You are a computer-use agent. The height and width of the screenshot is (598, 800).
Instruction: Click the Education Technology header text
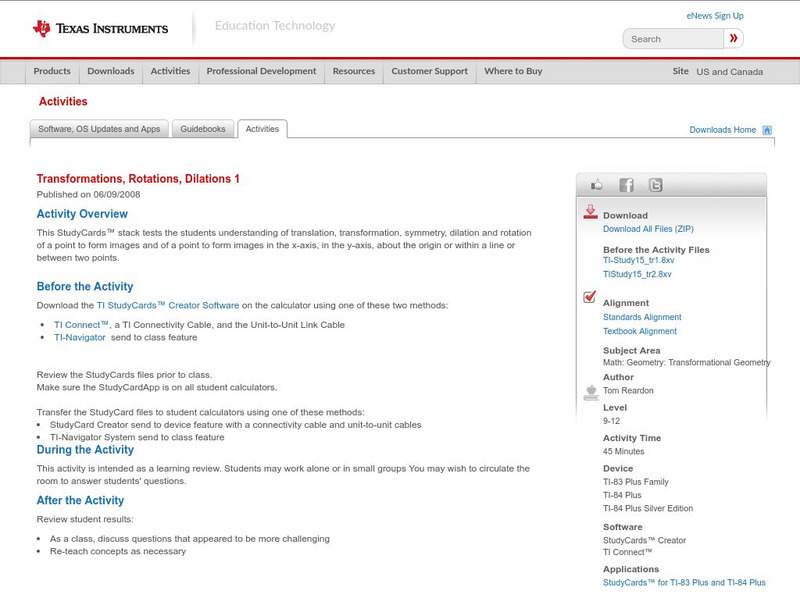[x=274, y=26]
